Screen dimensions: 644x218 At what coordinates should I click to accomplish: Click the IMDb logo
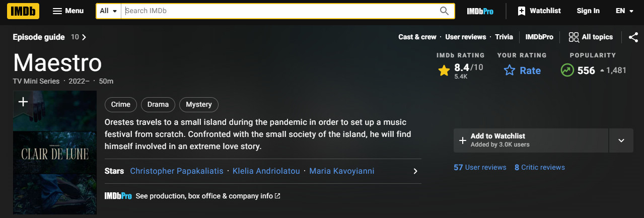[x=23, y=11]
